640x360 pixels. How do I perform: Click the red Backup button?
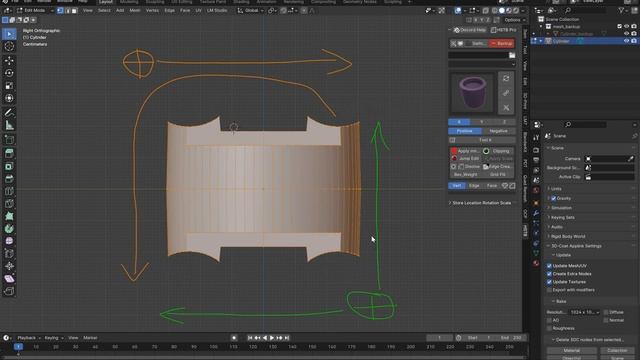(x=502, y=44)
